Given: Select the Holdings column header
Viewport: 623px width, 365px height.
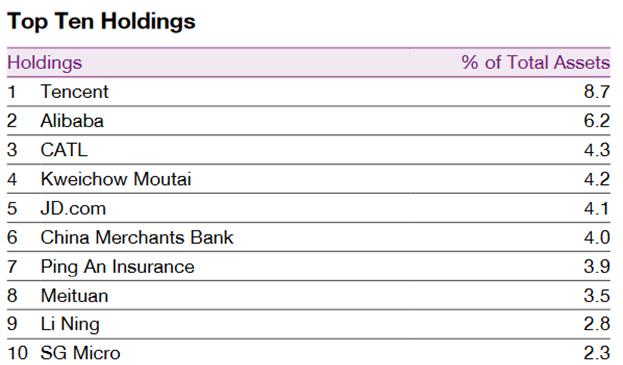Looking at the screenshot, I should coord(45,63).
